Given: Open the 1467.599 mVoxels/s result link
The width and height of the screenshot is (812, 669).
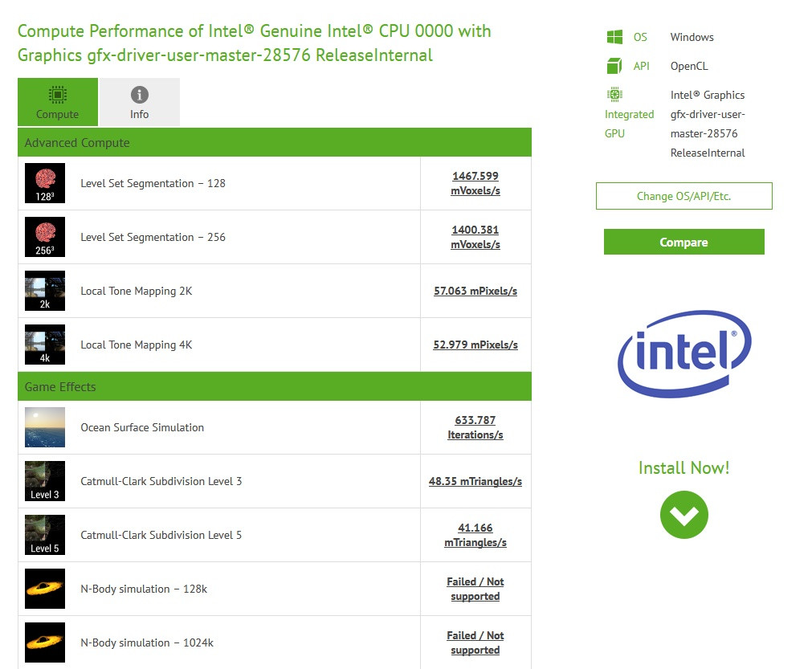Looking at the screenshot, I should (475, 182).
